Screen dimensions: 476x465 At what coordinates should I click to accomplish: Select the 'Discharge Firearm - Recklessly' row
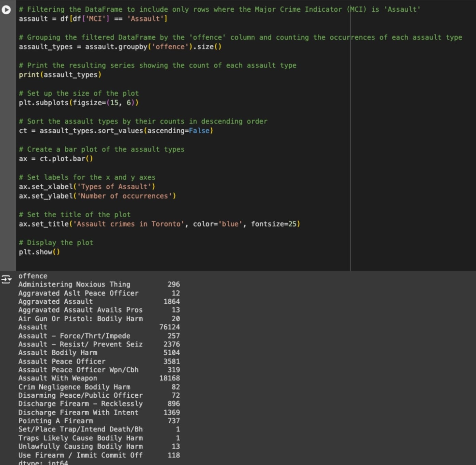tap(99, 404)
